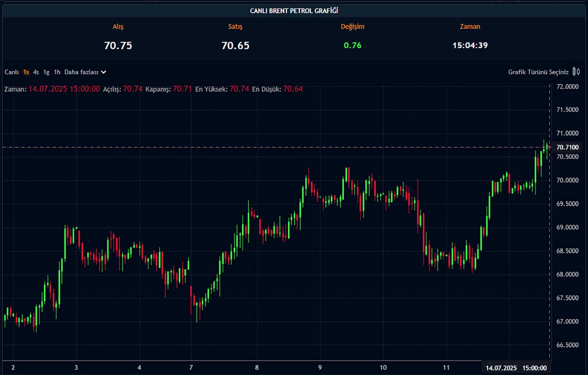588x375 pixels.
Task: Click the 68.5000 price axis label
Action: (567, 251)
